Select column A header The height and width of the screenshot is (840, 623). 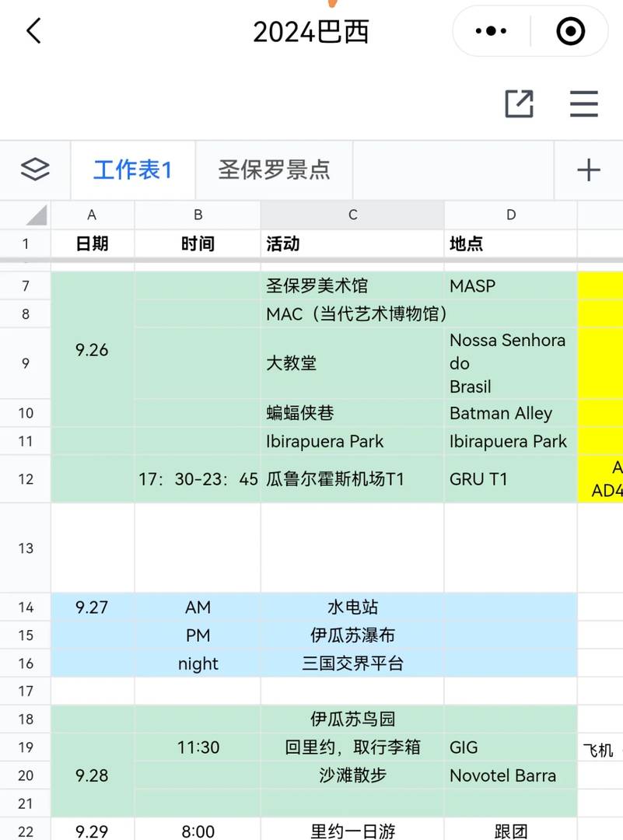tap(92, 215)
